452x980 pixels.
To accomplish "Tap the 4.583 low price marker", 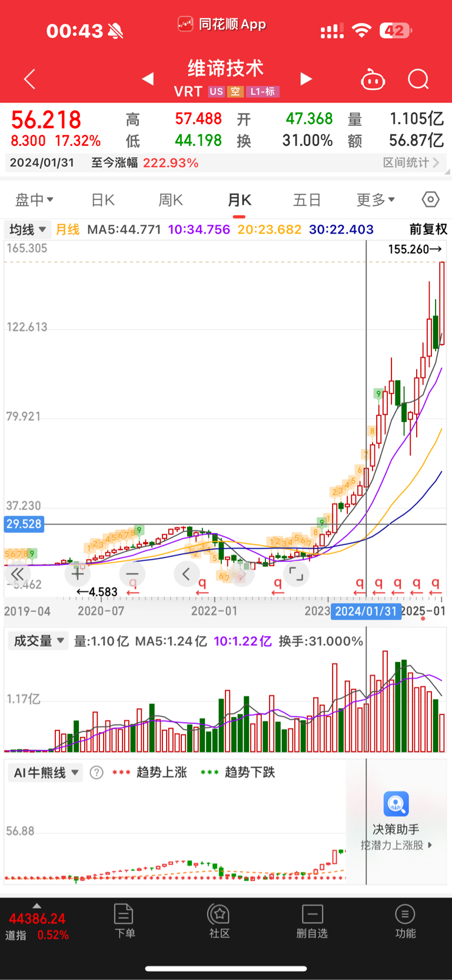I will pos(97,592).
